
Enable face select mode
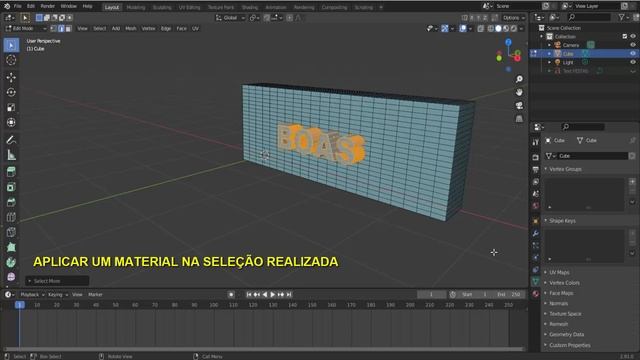click(69, 29)
